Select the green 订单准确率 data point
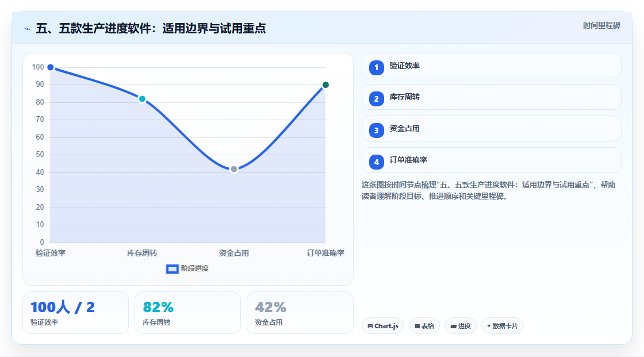The height and width of the screenshot is (357, 644). [325, 85]
